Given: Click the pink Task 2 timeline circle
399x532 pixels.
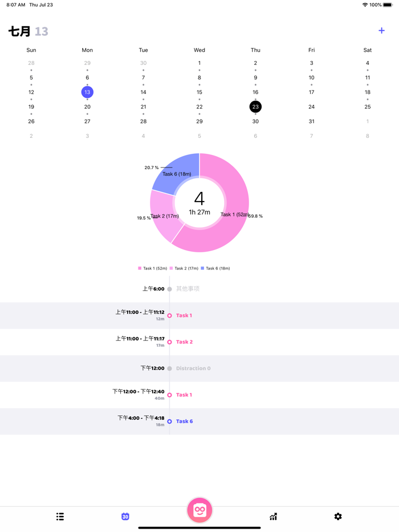Looking at the screenshot, I should click(169, 342).
